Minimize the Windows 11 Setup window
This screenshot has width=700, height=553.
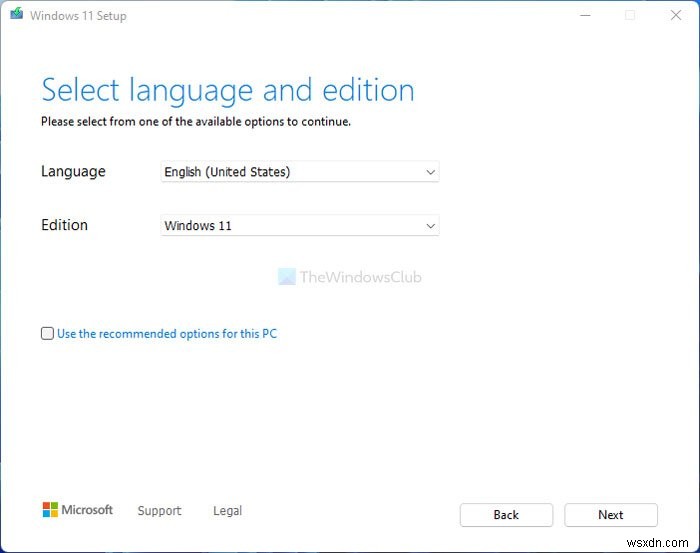[x=585, y=15]
